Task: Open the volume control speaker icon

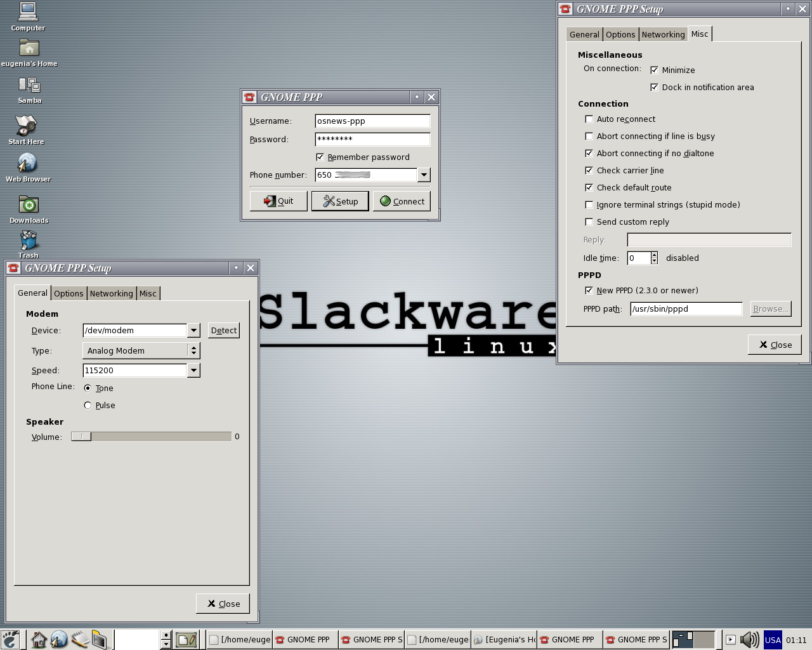Action: pyautogui.click(x=750, y=639)
